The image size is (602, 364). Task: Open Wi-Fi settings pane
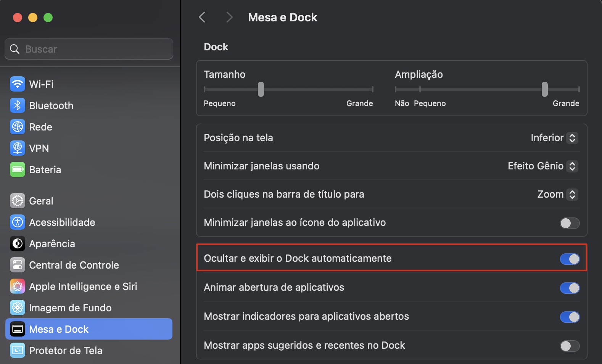pyautogui.click(x=89, y=84)
